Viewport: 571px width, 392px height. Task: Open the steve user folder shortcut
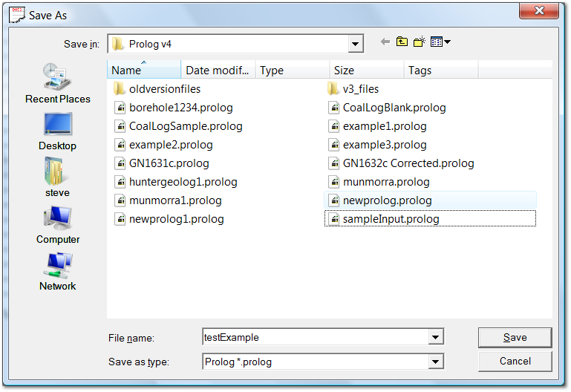point(57,177)
